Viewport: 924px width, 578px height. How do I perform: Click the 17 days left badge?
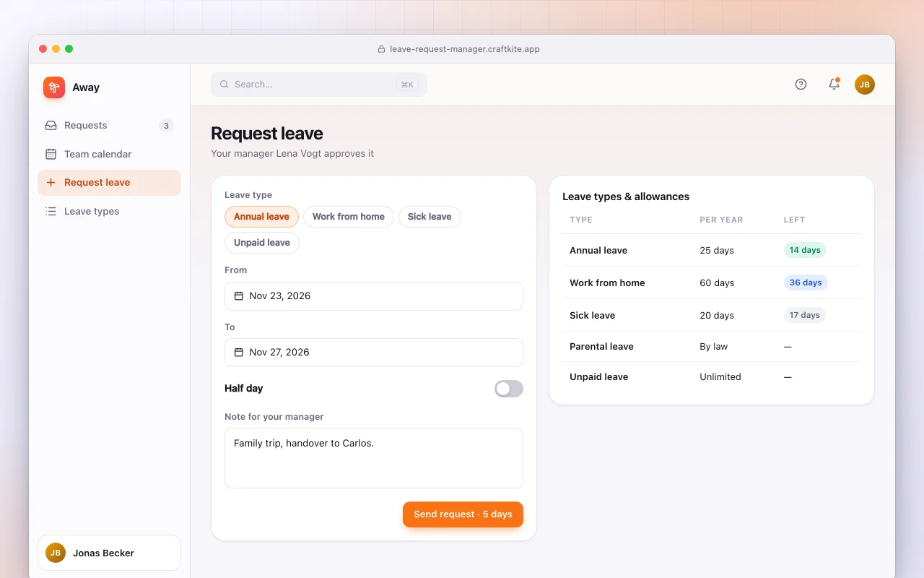[805, 315]
